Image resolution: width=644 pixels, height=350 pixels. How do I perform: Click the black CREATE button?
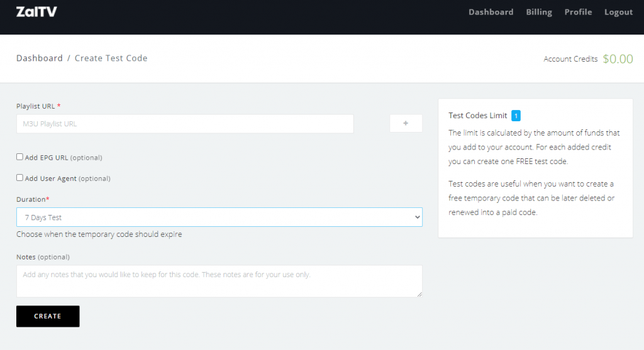coord(48,316)
